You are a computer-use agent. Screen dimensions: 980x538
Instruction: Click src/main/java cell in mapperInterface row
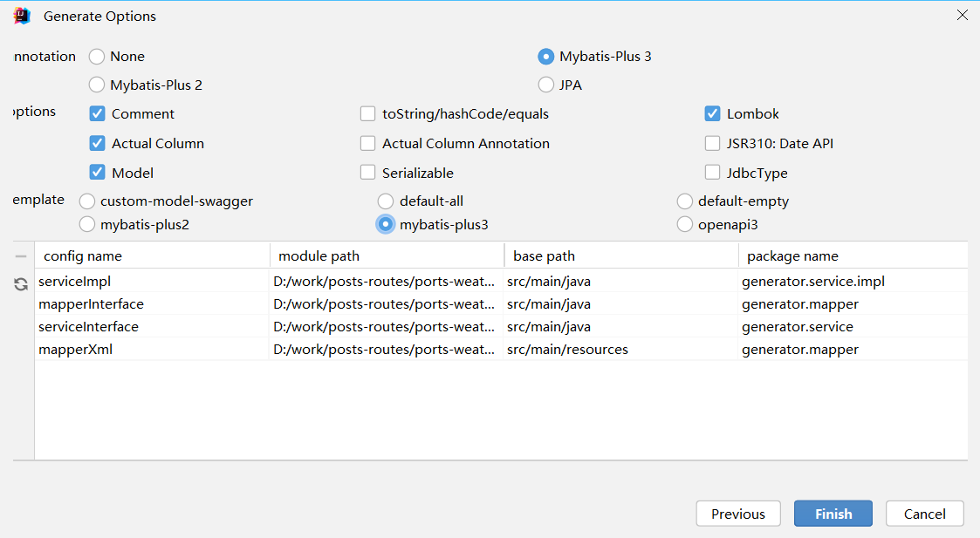(620, 304)
